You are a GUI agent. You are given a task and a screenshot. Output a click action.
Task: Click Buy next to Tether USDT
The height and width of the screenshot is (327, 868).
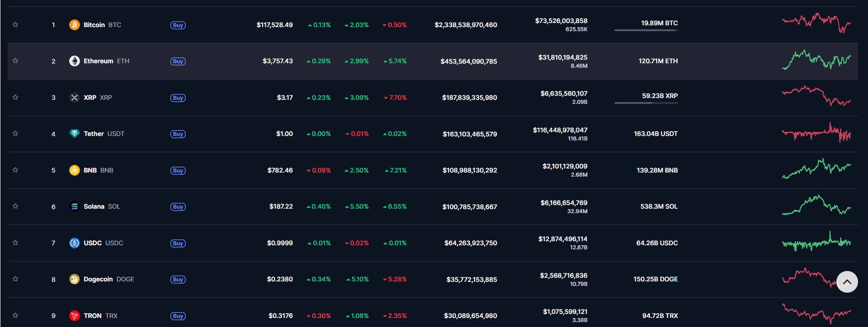pyautogui.click(x=178, y=134)
